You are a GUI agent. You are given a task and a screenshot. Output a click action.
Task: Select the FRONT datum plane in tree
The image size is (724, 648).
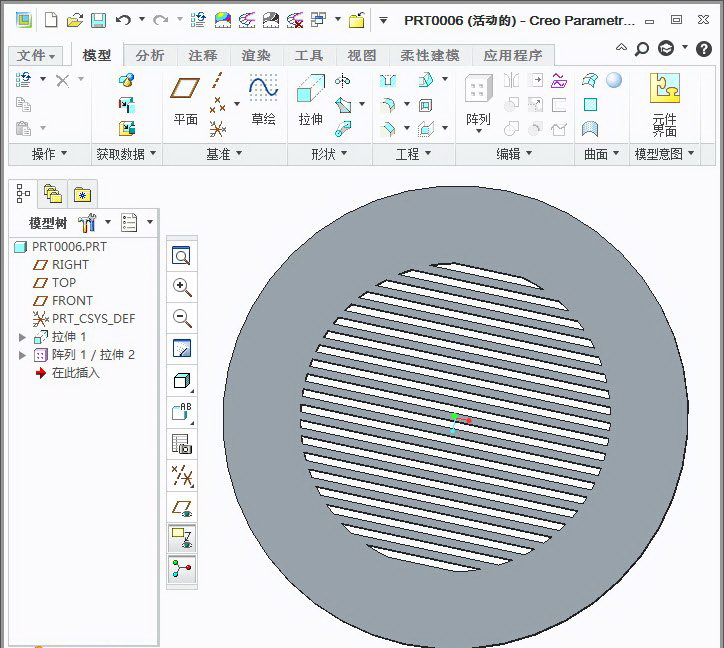point(72,301)
